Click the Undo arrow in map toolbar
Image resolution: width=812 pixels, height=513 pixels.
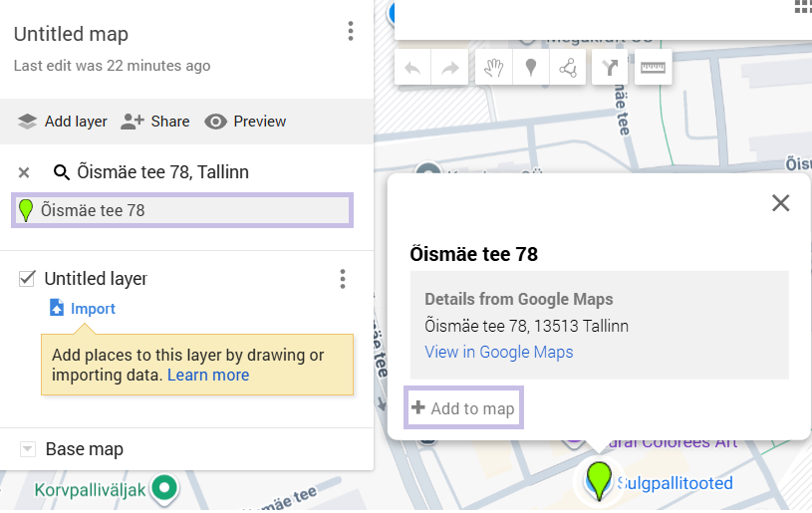(x=413, y=68)
